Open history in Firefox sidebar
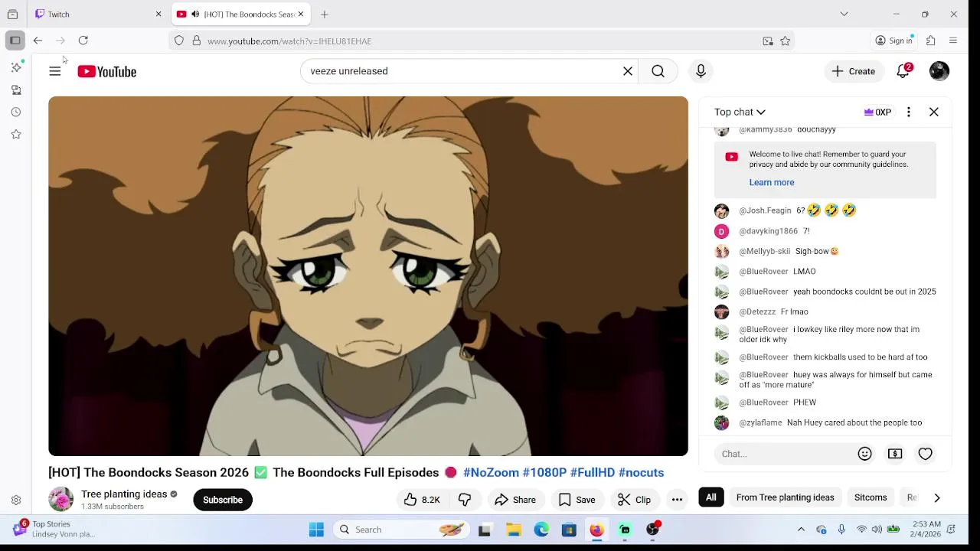The width and height of the screenshot is (980, 551). 16,112
